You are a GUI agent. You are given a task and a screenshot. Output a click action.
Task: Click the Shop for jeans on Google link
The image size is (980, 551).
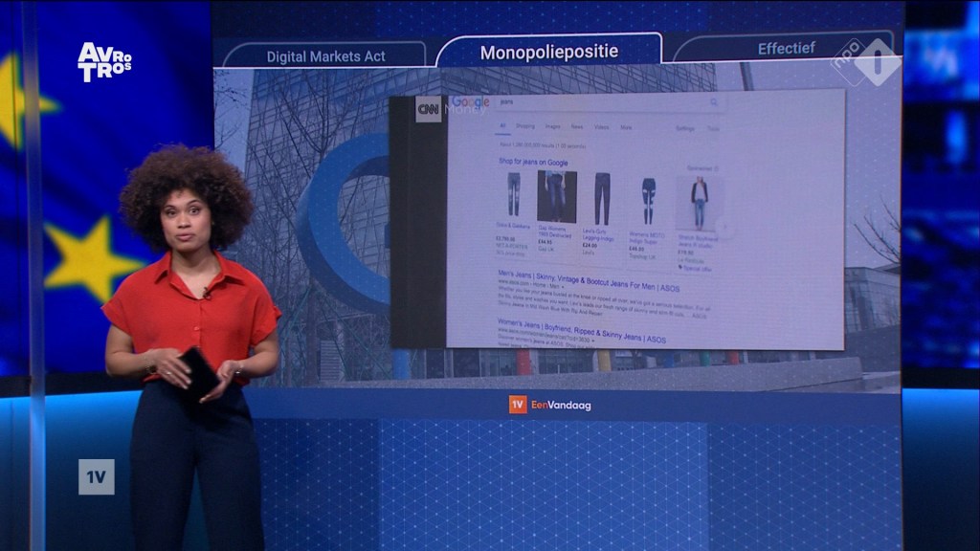coord(533,163)
